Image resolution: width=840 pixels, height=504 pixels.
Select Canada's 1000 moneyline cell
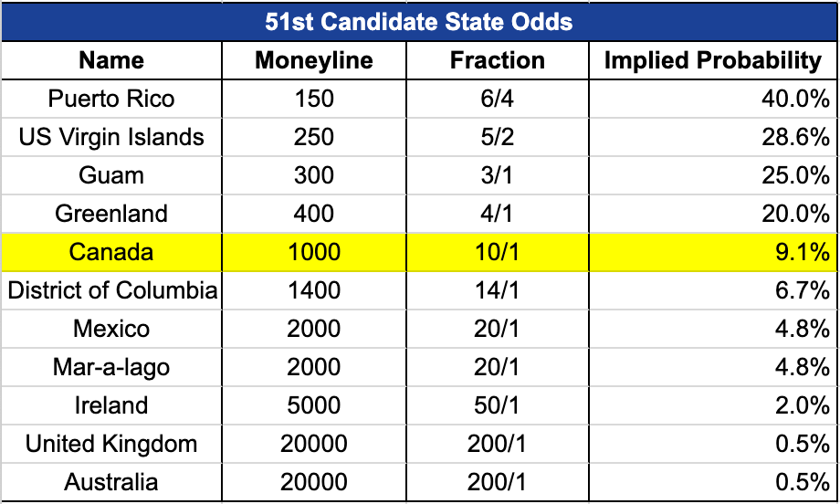pyautogui.click(x=314, y=252)
